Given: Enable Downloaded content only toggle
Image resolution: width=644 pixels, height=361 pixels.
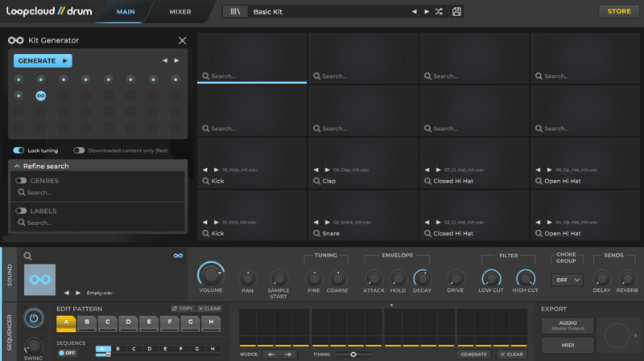Looking at the screenshot, I should point(79,150).
